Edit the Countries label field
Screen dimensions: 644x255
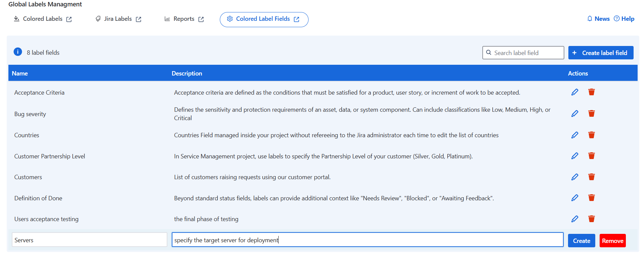[x=574, y=135]
